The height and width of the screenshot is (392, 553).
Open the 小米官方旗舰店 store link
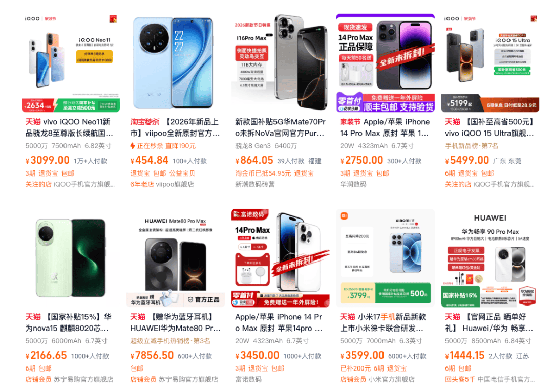(x=392, y=379)
